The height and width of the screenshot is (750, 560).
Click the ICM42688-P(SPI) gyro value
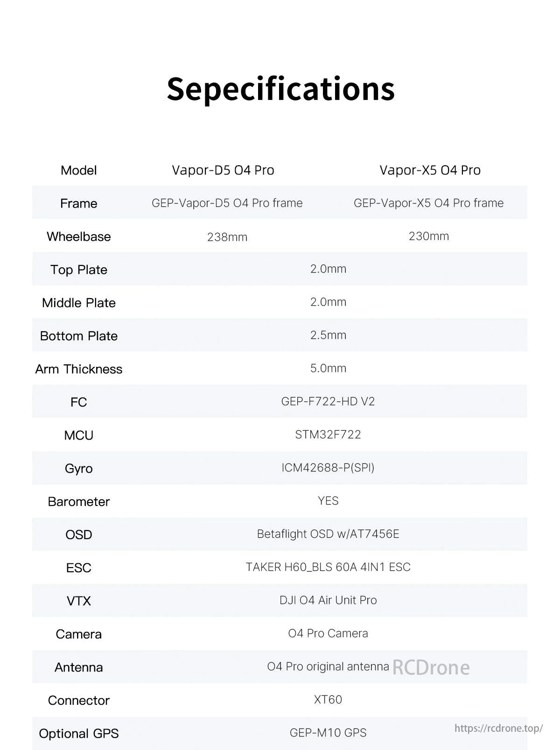(328, 468)
